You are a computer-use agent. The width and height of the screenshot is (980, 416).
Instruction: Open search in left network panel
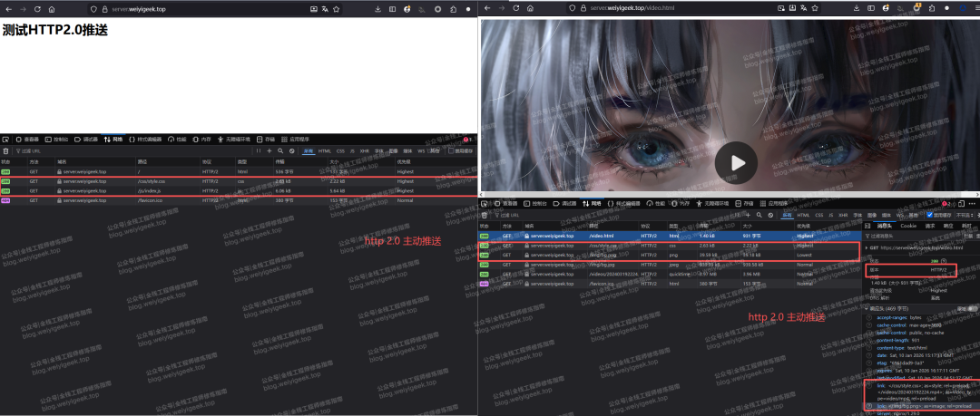point(280,150)
